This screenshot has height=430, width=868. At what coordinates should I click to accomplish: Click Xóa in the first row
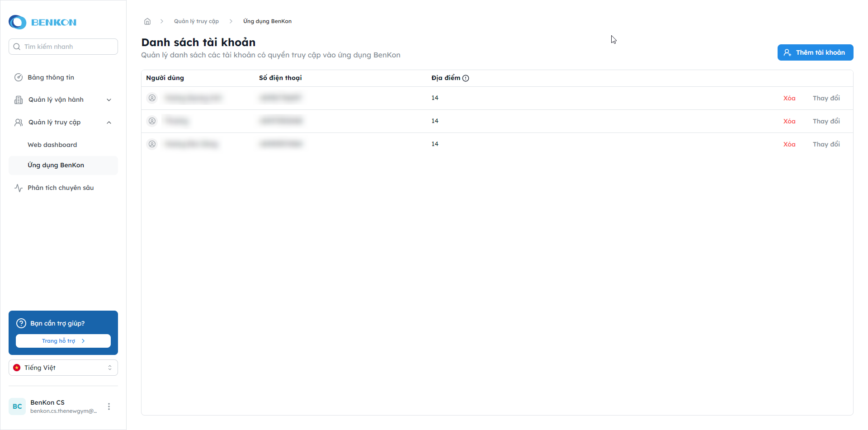pyautogui.click(x=789, y=98)
